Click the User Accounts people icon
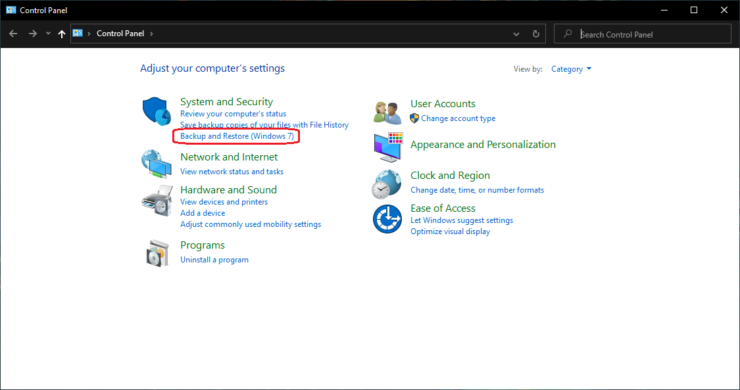 [387, 113]
